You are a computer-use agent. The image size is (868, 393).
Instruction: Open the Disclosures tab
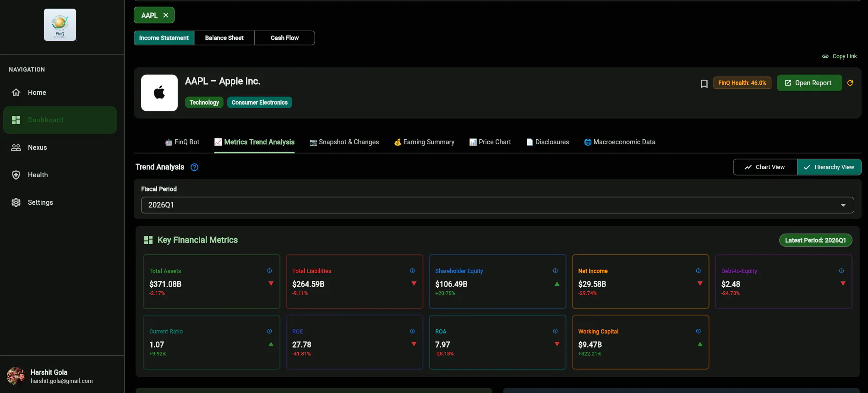click(x=548, y=142)
